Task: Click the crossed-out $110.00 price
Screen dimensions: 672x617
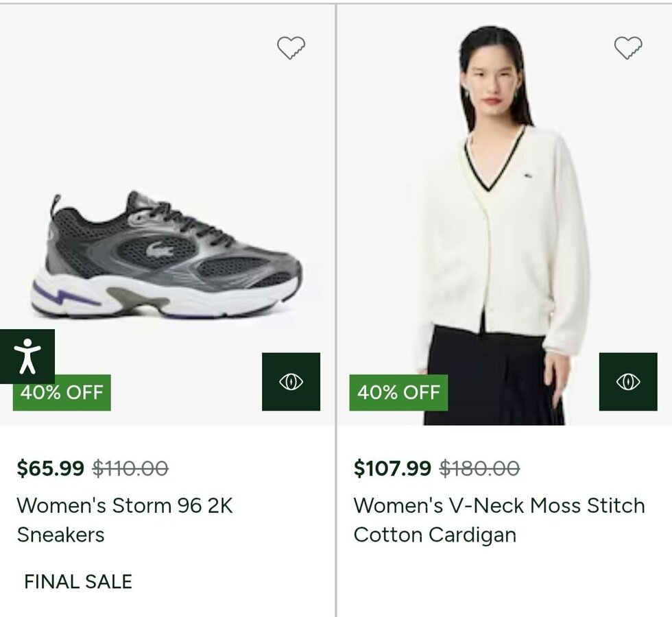Action: click(x=130, y=468)
